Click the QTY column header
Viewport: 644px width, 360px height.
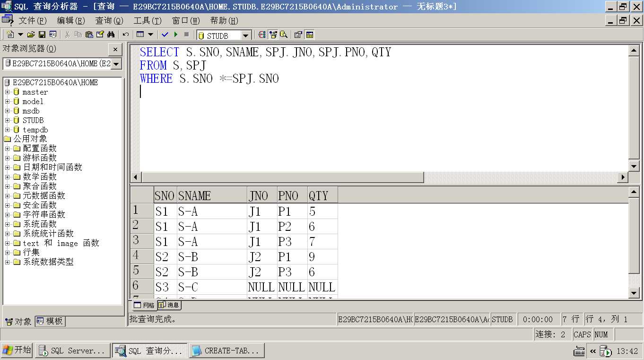click(322, 195)
